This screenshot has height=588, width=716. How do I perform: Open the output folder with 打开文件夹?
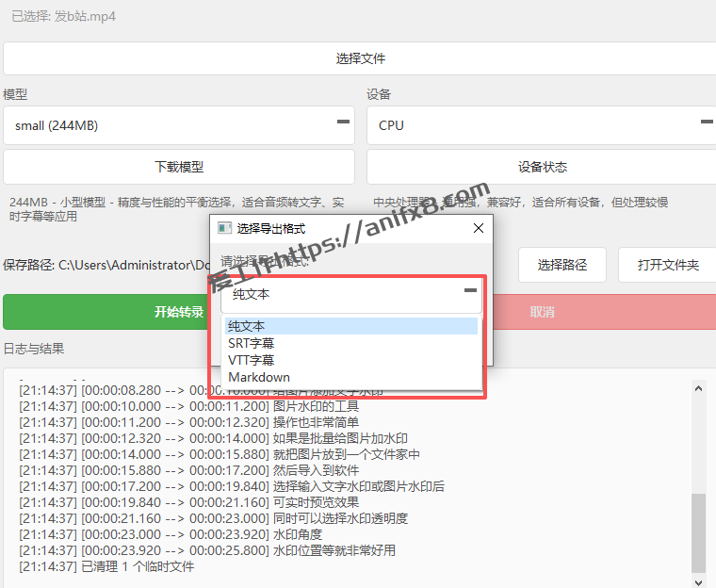click(x=668, y=265)
